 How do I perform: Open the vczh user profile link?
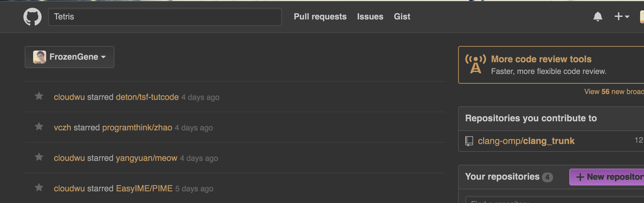tap(62, 127)
